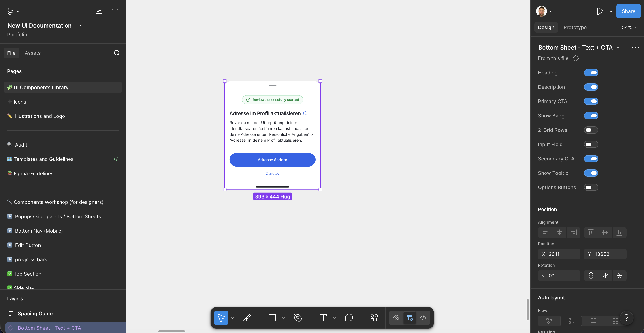This screenshot has height=333, width=644.
Task: Add a new page with plus icon
Action: pos(117,71)
